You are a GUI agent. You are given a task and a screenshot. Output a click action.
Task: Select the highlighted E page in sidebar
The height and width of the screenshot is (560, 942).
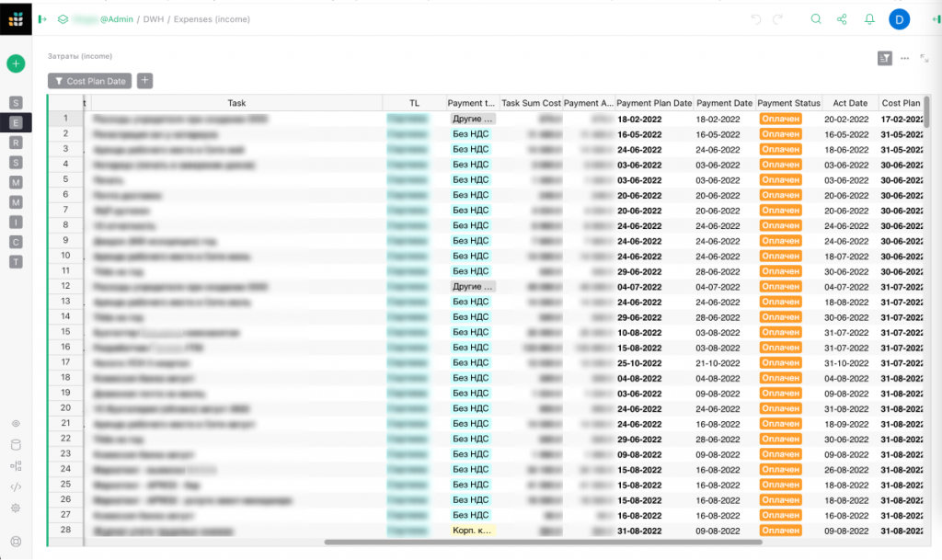pos(17,122)
